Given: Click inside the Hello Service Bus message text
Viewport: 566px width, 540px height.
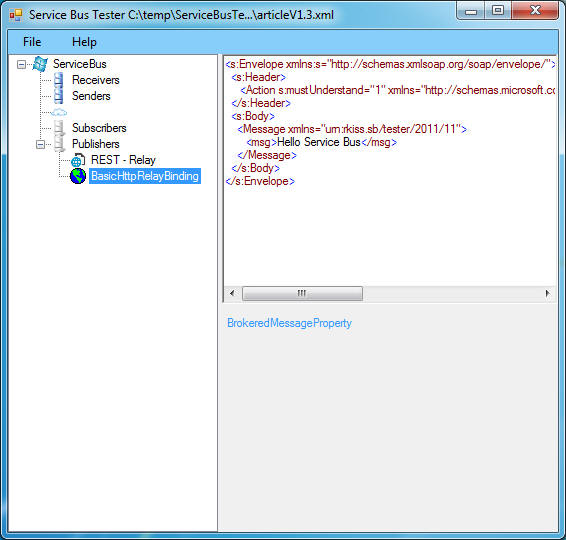Looking at the screenshot, I should [319, 142].
